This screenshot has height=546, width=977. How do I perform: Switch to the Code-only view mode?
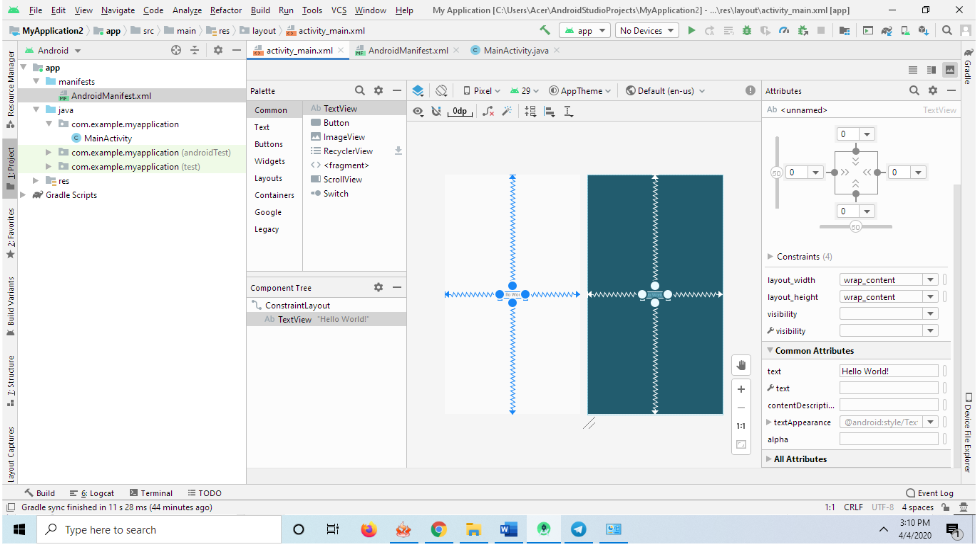click(913, 70)
